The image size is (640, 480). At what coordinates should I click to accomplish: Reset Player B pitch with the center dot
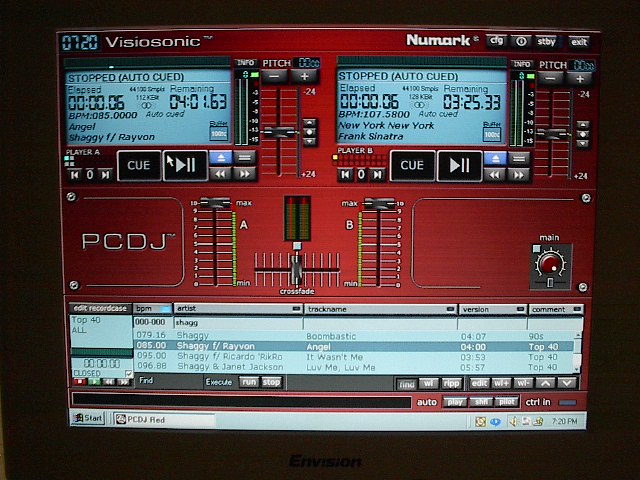click(583, 134)
